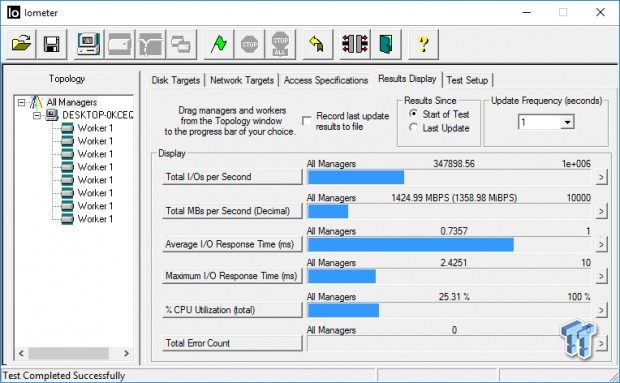Image resolution: width=620 pixels, height=383 pixels.
Task: Open the Total Error Count details arrow
Action: (601, 343)
